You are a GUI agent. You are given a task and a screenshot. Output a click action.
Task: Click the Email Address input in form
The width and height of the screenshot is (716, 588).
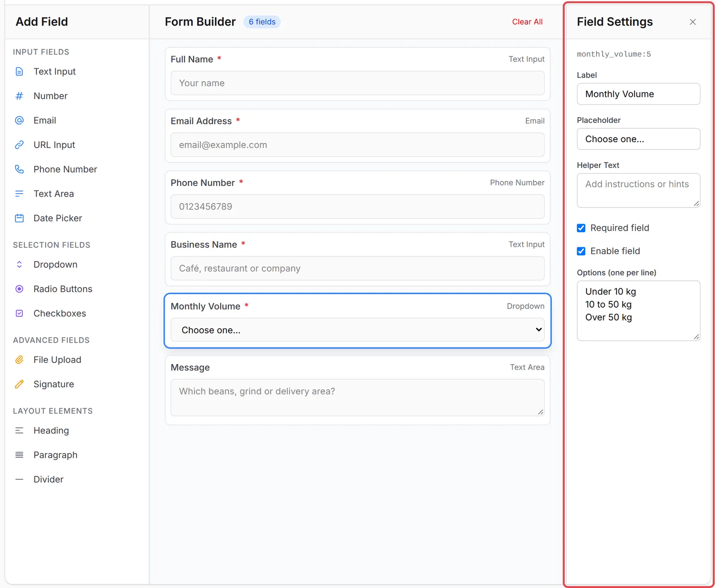pos(358,145)
